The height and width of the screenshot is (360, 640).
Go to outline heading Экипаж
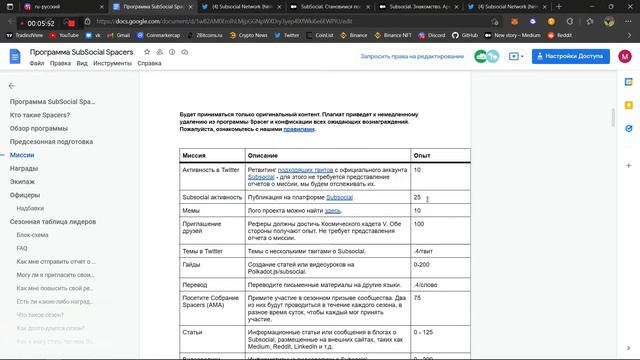(x=22, y=182)
